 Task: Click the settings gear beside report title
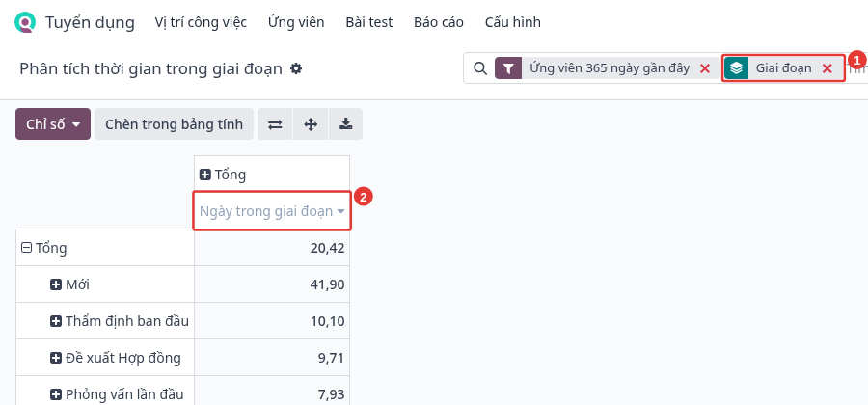[x=297, y=68]
